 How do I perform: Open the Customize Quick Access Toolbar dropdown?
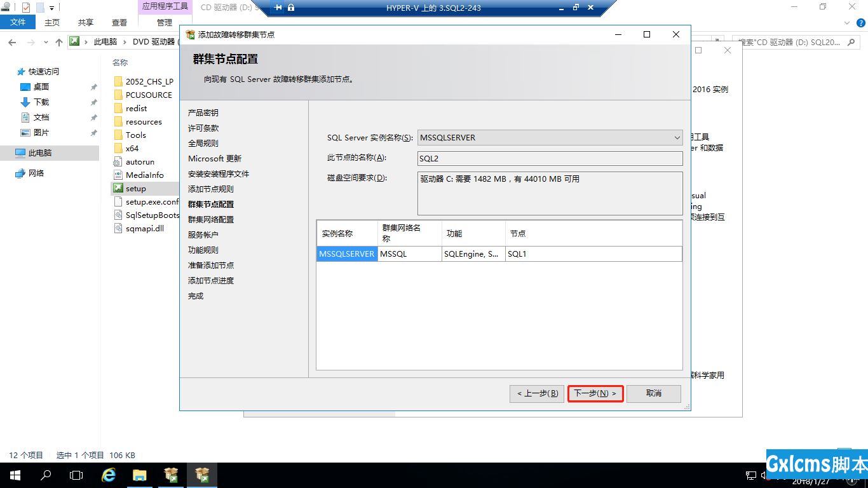[x=51, y=8]
